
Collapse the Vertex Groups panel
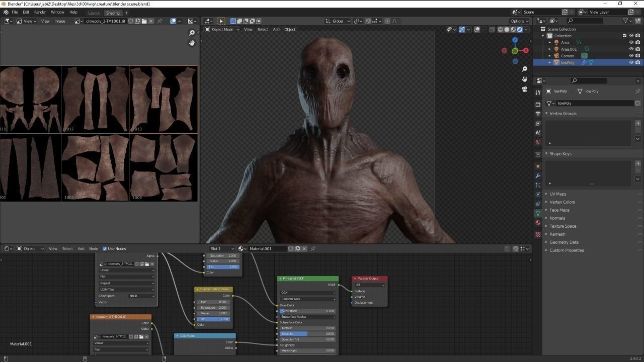[563, 113]
